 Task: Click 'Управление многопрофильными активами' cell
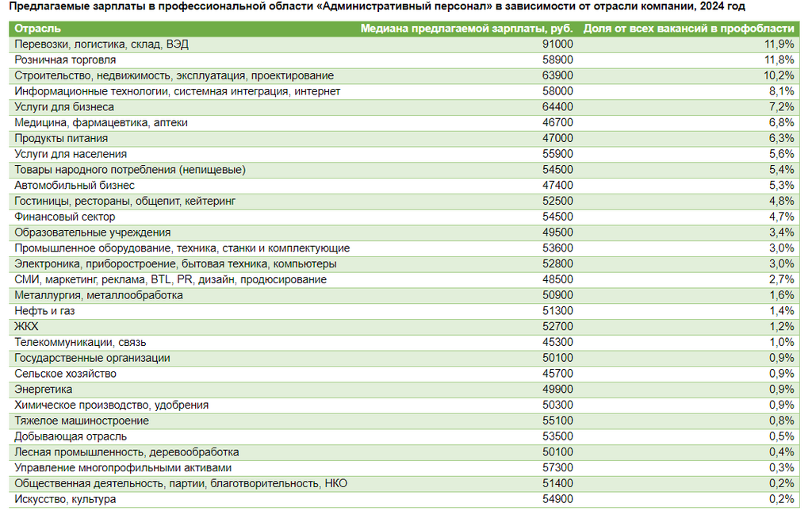coord(123,468)
